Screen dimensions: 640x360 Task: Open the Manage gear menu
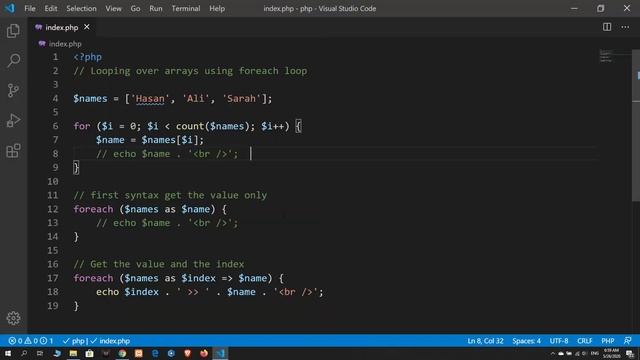tap(13, 318)
